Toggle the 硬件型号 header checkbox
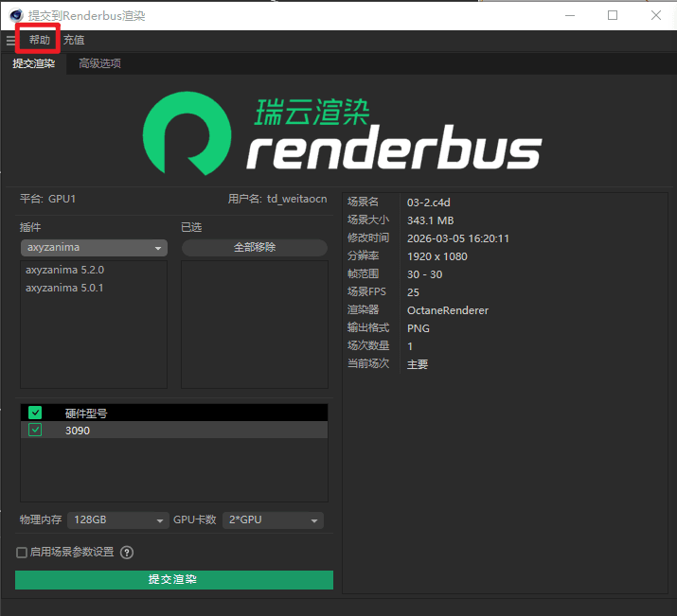This screenshot has width=677, height=616. click(35, 413)
